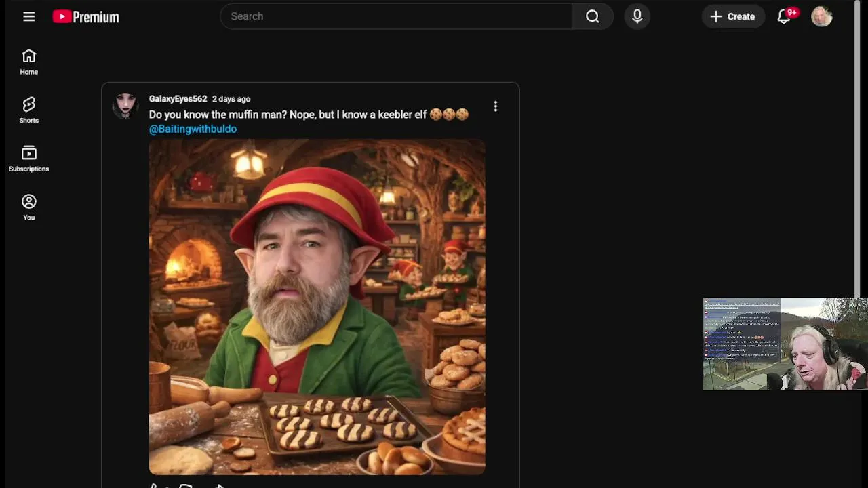Start voice search with microphone icon
868x488 pixels.
(637, 16)
